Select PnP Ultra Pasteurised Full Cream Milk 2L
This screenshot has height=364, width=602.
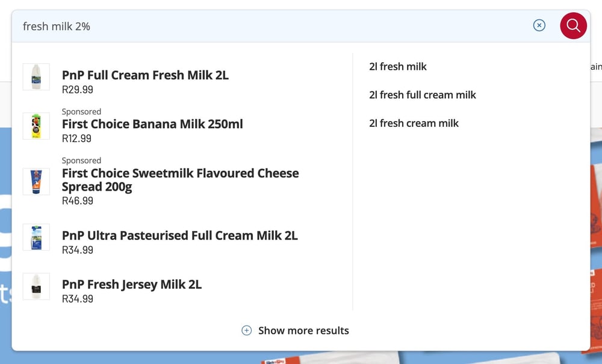(179, 235)
